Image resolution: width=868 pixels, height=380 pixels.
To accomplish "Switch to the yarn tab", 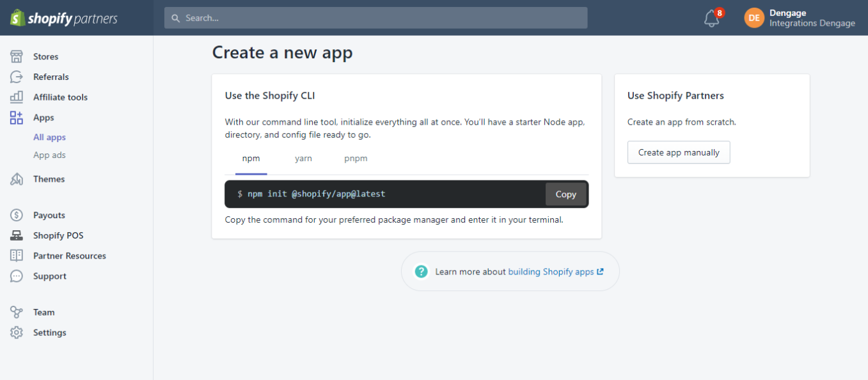I will pyautogui.click(x=303, y=158).
